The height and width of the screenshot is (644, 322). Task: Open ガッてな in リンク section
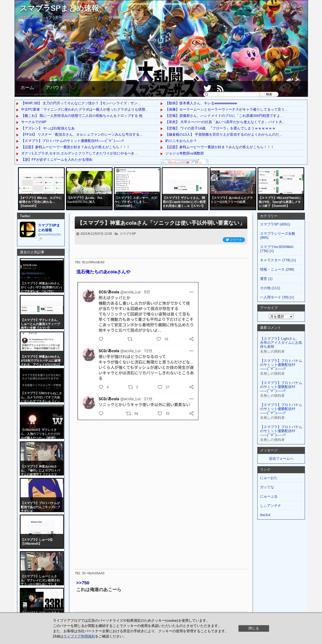pos(267,487)
